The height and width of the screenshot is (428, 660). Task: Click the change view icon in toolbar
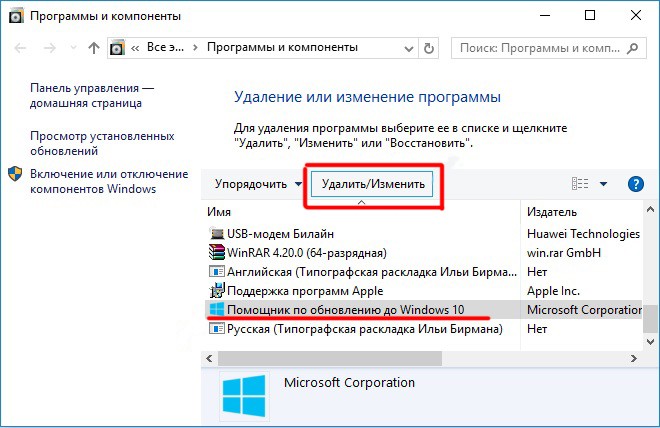[580, 183]
